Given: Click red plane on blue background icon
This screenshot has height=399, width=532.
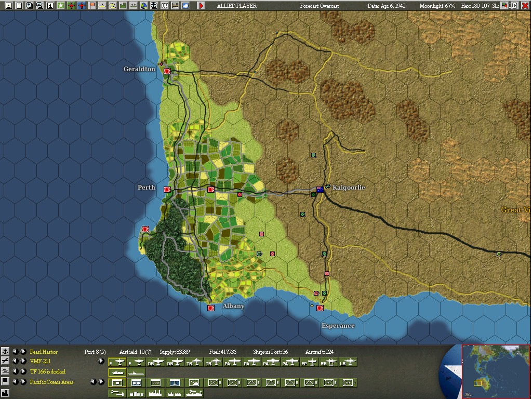Looking at the screenshot, I should 82,5.
